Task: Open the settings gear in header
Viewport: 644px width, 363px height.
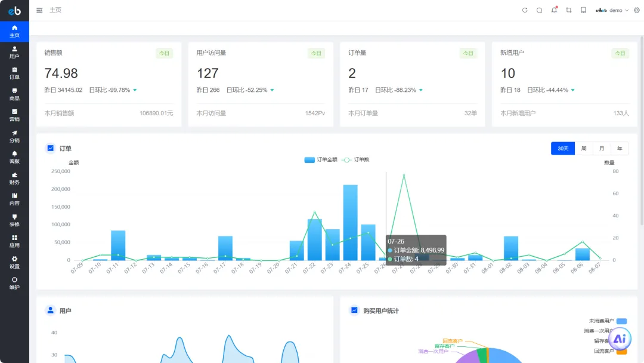Action: coord(637,10)
